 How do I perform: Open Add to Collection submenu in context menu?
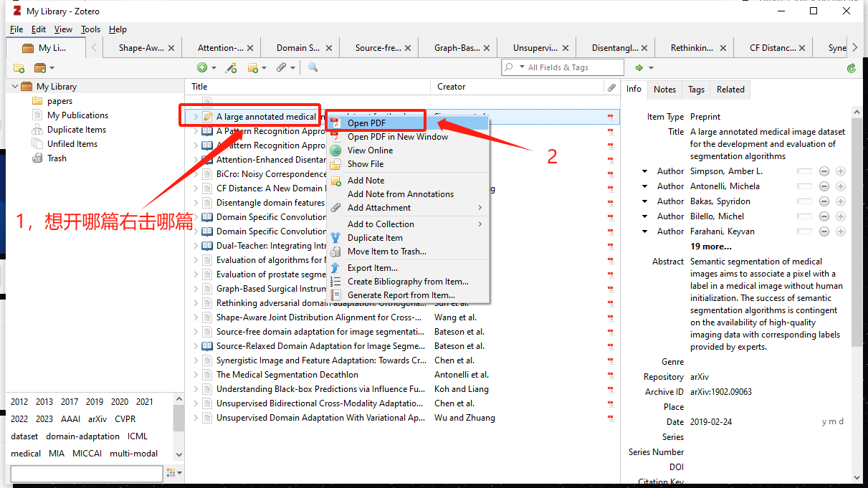pos(407,224)
